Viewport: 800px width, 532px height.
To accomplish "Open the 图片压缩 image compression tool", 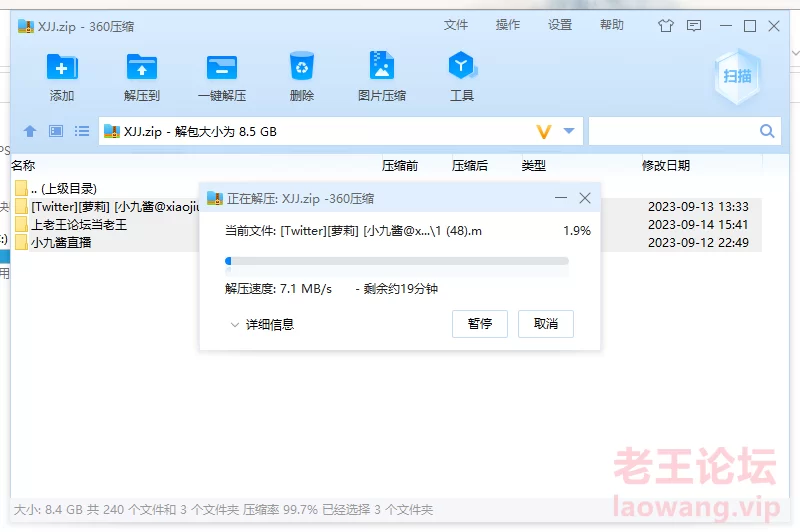I will (x=382, y=65).
